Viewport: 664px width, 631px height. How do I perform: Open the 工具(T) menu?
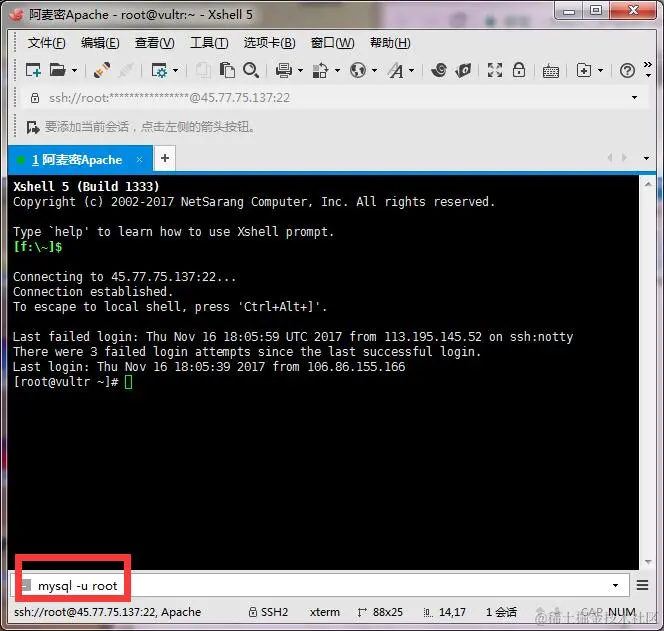209,43
